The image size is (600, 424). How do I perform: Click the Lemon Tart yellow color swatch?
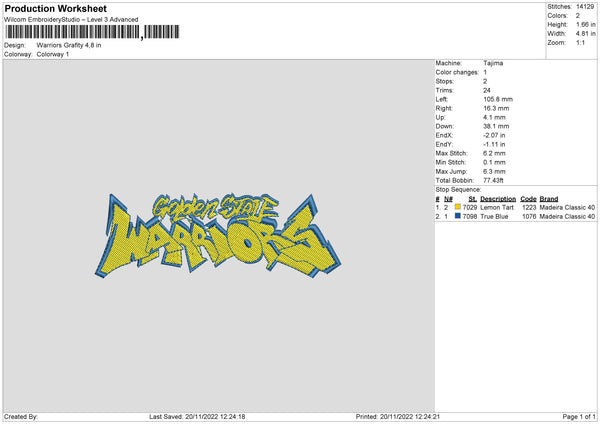(457, 206)
